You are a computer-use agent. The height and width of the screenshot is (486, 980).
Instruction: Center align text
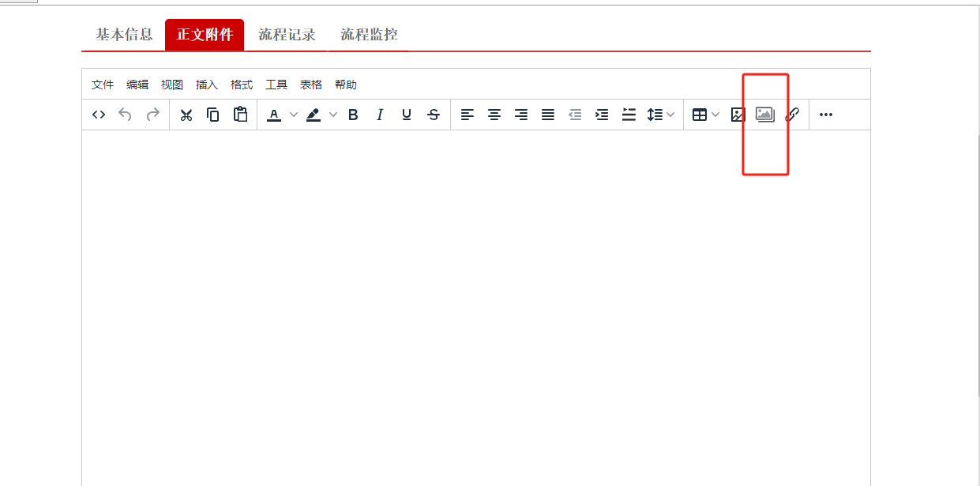(x=494, y=115)
